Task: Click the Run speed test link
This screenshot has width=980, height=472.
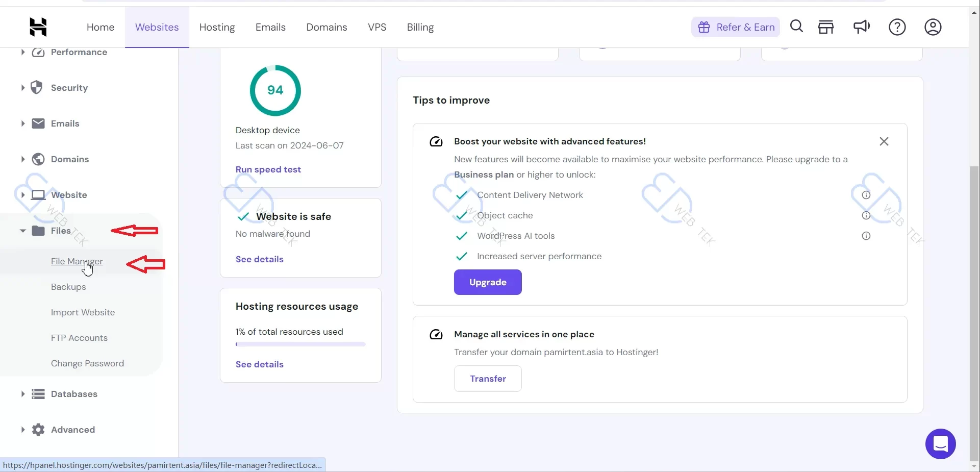Action: click(x=268, y=169)
